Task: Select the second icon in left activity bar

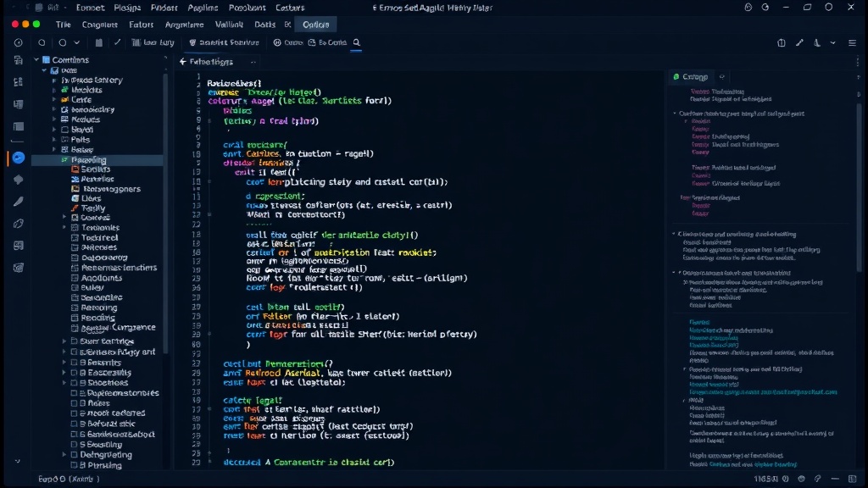Action: coord(19,82)
